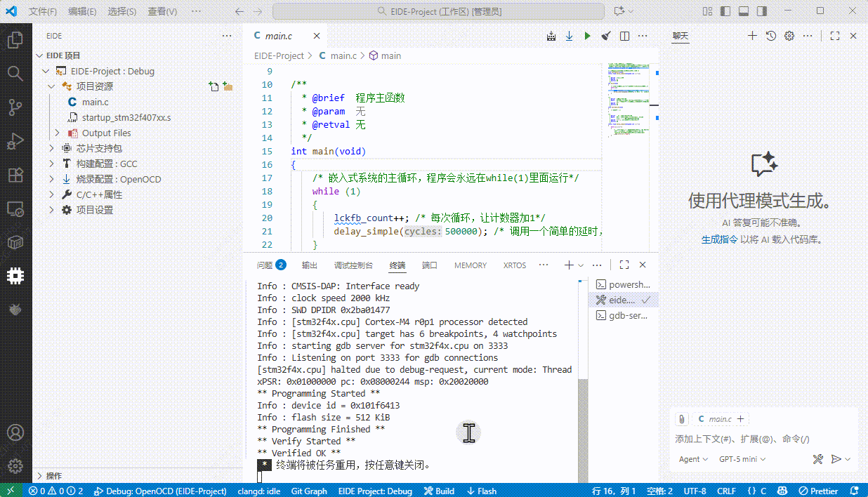Click the clean broom icon
The width and height of the screenshot is (868, 497).
click(x=606, y=36)
